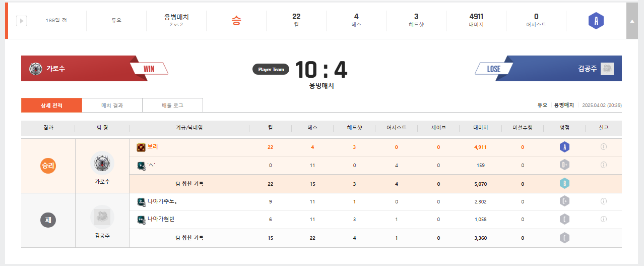Click the rank icon beside 나아가현빈
This screenshot has width=644, height=266.
pos(141,220)
